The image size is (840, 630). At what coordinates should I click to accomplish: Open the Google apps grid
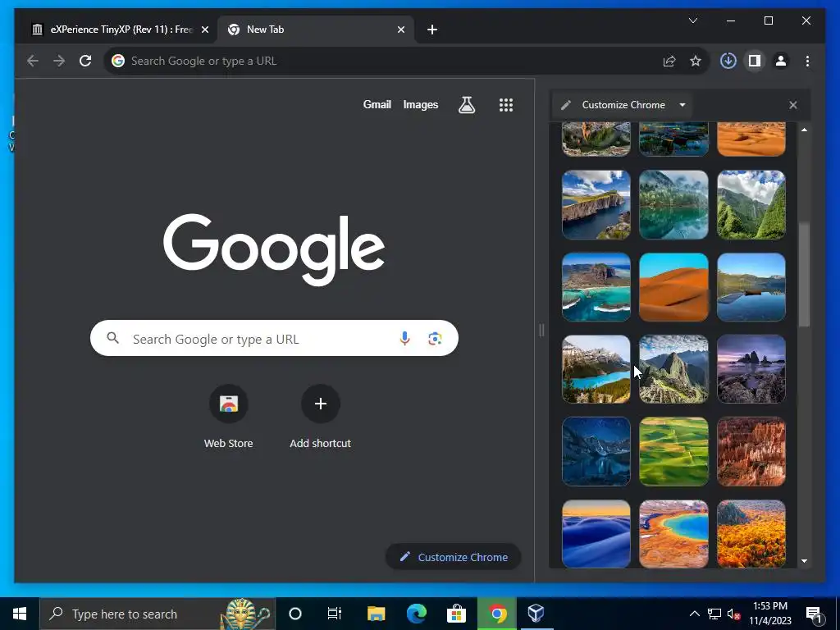coord(505,104)
